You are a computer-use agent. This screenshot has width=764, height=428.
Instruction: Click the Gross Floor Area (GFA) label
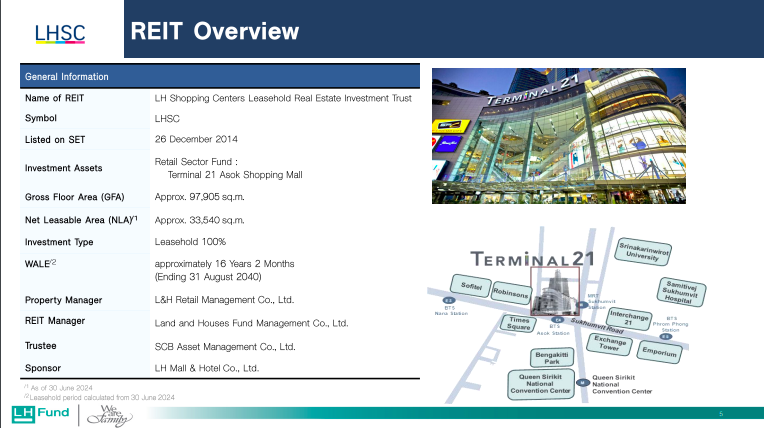pyautogui.click(x=75, y=197)
